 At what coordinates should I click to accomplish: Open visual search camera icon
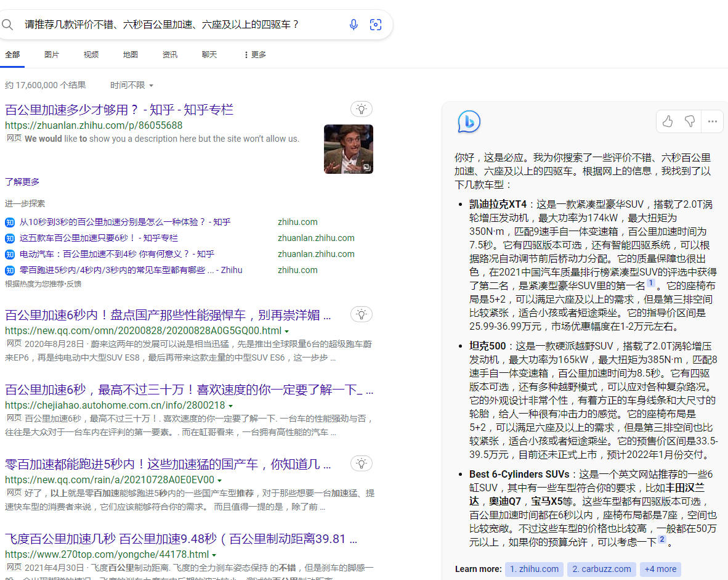click(x=376, y=24)
